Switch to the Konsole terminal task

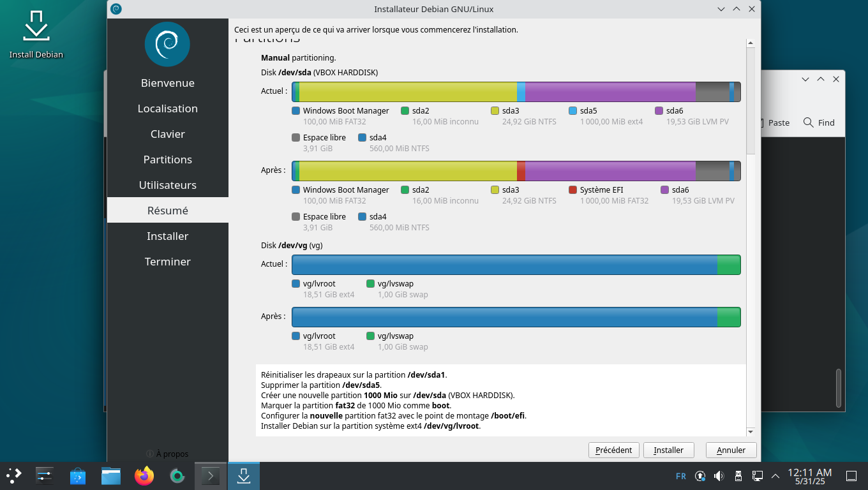click(211, 475)
